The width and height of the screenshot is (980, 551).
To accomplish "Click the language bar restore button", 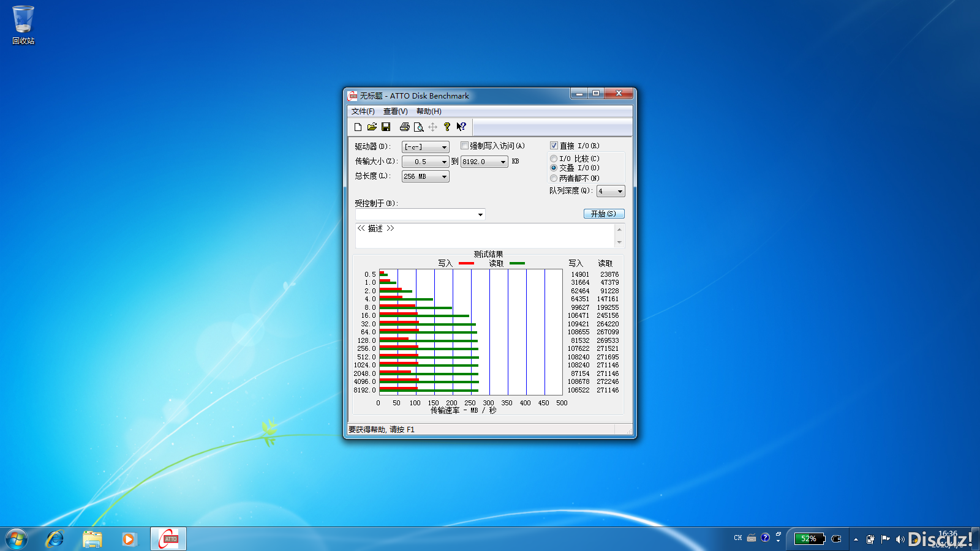I will coord(778,534).
